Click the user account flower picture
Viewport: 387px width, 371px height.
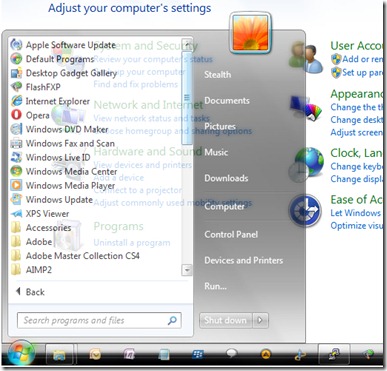click(x=251, y=33)
